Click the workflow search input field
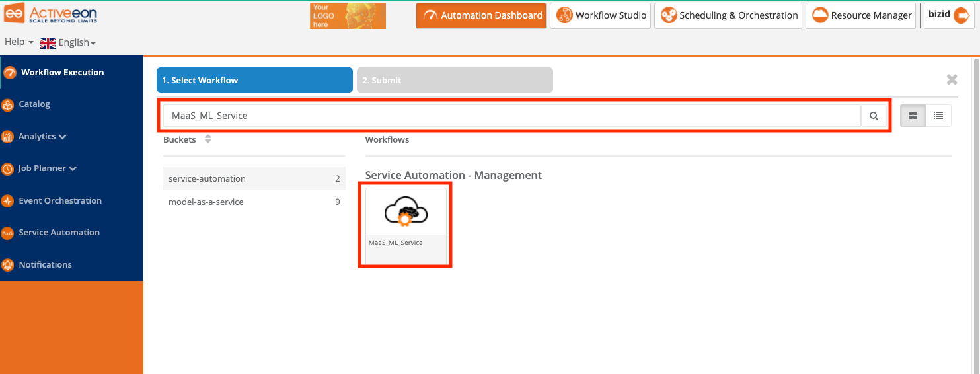 pyautogui.click(x=512, y=116)
